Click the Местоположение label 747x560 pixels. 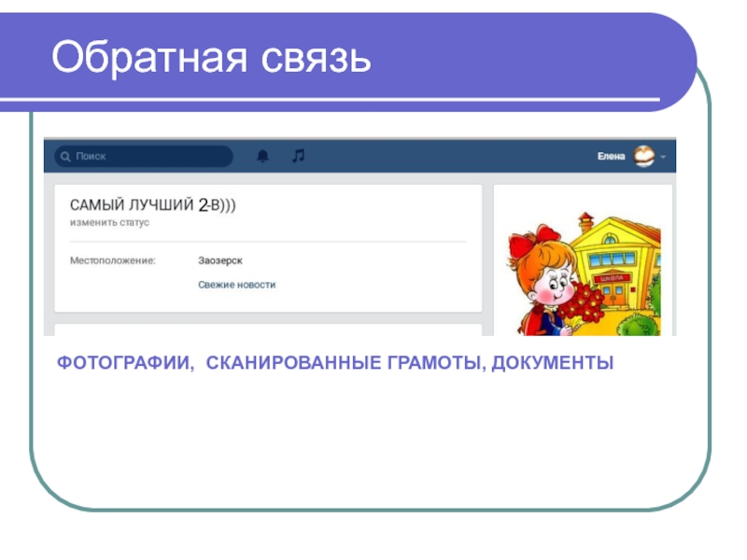pyautogui.click(x=112, y=260)
